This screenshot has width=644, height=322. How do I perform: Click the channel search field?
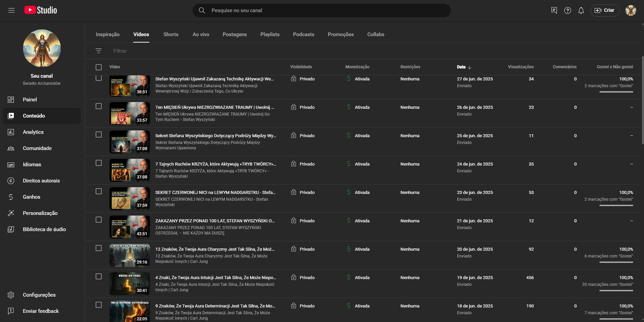tap(322, 10)
